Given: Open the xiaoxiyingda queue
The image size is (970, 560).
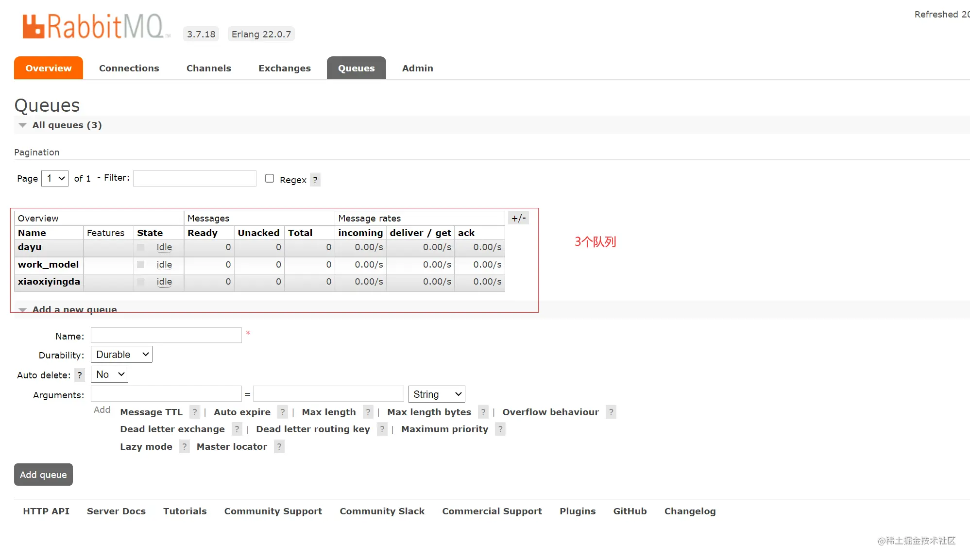Looking at the screenshot, I should tap(49, 282).
